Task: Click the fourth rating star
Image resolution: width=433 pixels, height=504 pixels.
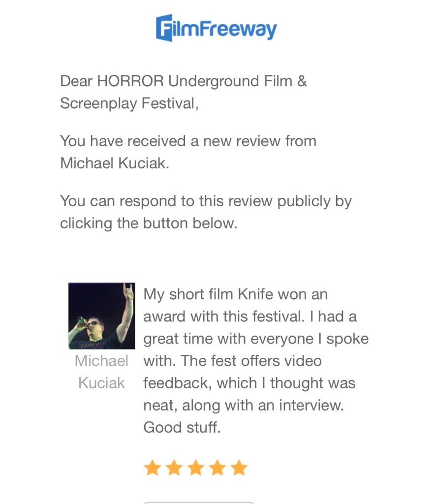Action: click(217, 468)
